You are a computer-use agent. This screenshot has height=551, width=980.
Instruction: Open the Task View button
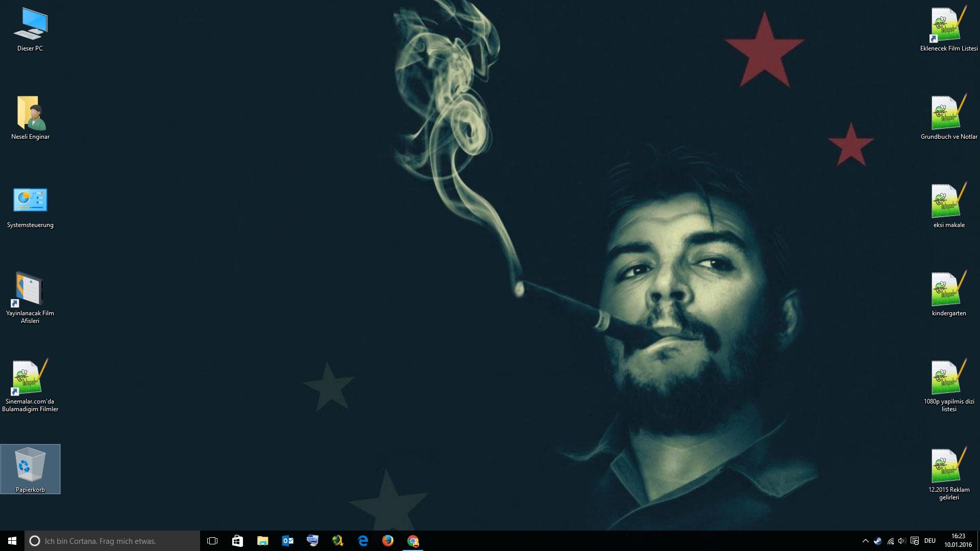[212, 541]
